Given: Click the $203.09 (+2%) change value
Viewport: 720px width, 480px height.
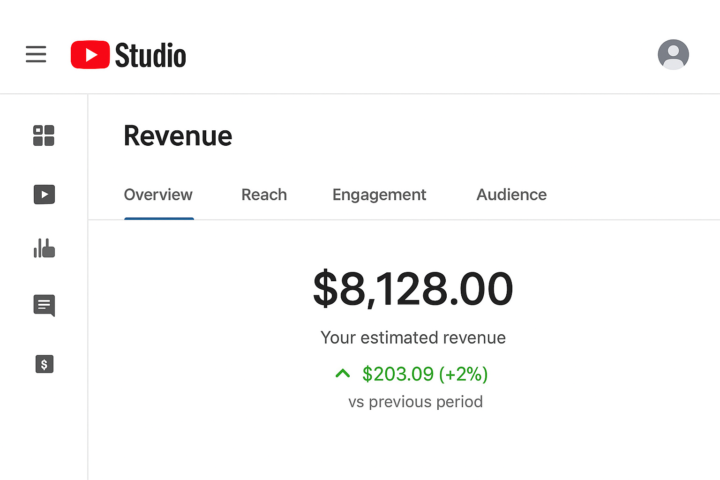Looking at the screenshot, I should pyautogui.click(x=425, y=374).
